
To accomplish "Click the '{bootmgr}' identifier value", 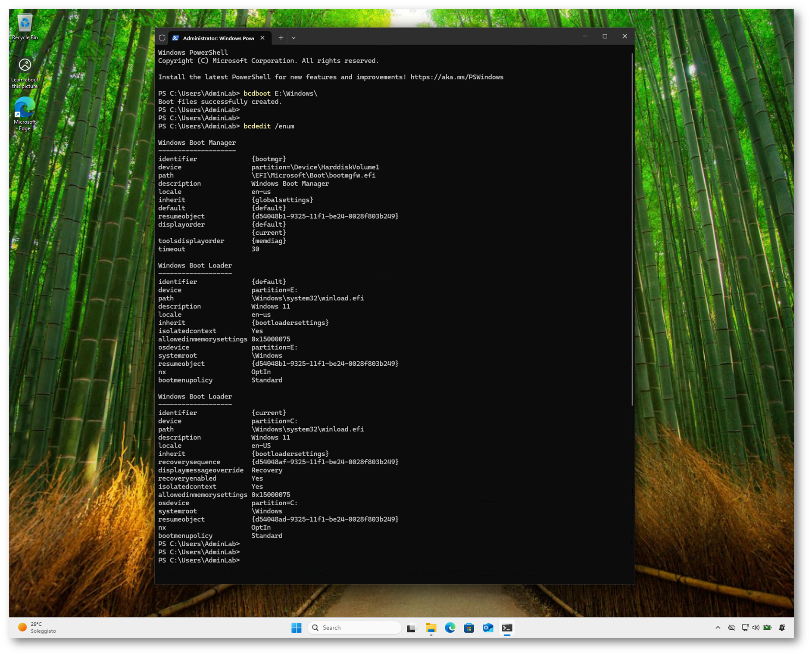I will [269, 159].
